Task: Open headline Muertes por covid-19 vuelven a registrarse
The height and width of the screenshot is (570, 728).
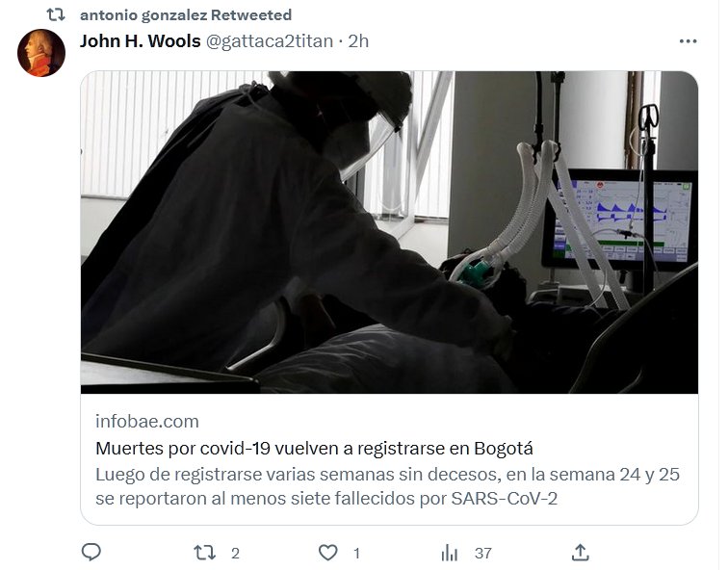Action: point(314,449)
